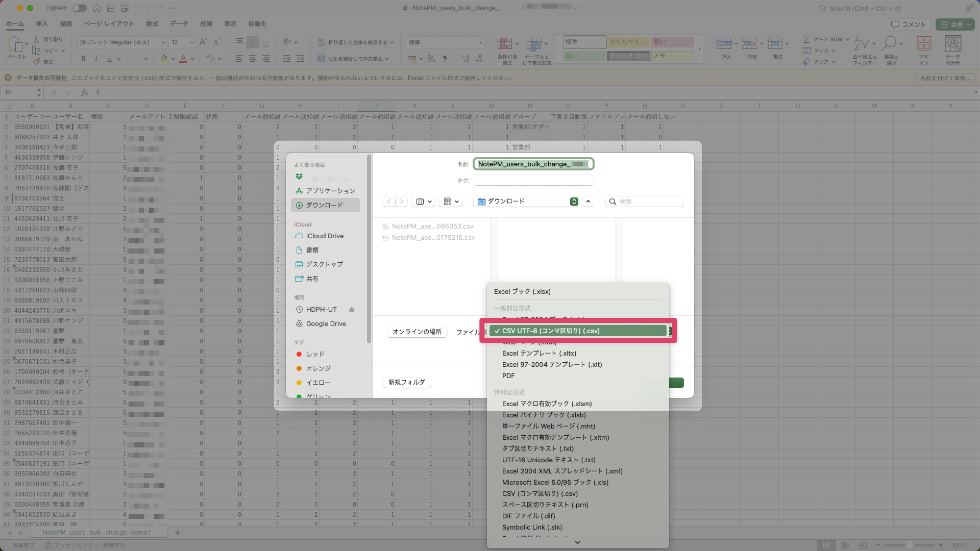
Task: Toggle the AutoSave switch in title bar
Action: tap(79, 8)
